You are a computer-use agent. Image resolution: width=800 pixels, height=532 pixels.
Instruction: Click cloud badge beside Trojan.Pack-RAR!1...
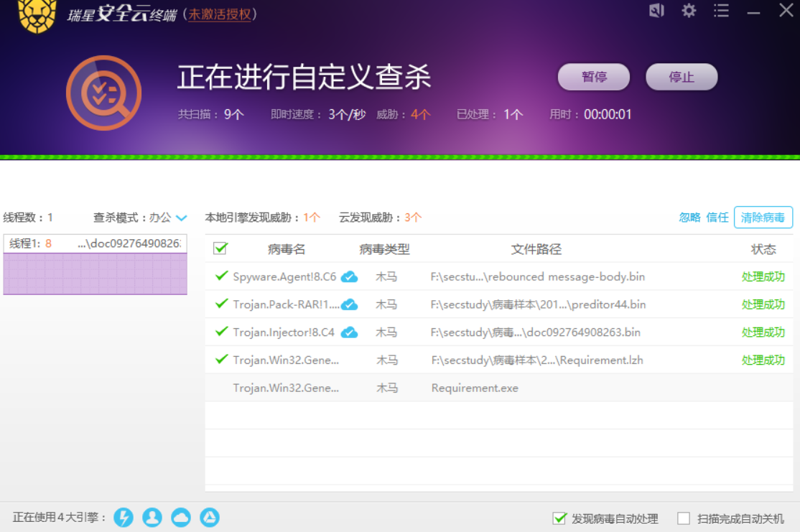point(349,305)
